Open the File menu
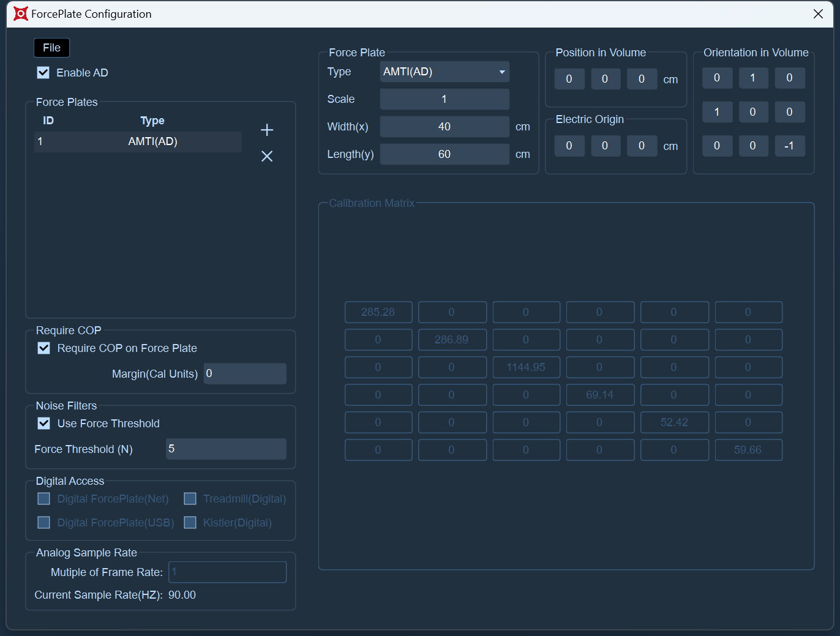Screen dimensions: 840x636 tap(51, 48)
